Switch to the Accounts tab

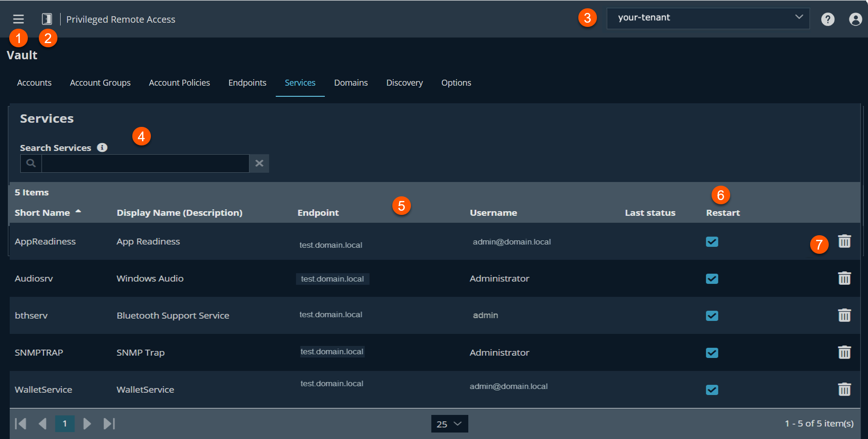point(34,82)
